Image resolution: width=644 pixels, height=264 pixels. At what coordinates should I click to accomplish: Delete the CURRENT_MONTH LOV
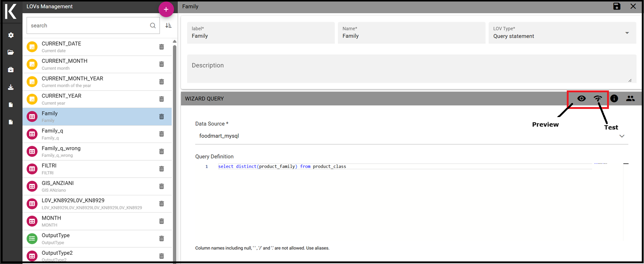coord(161,64)
